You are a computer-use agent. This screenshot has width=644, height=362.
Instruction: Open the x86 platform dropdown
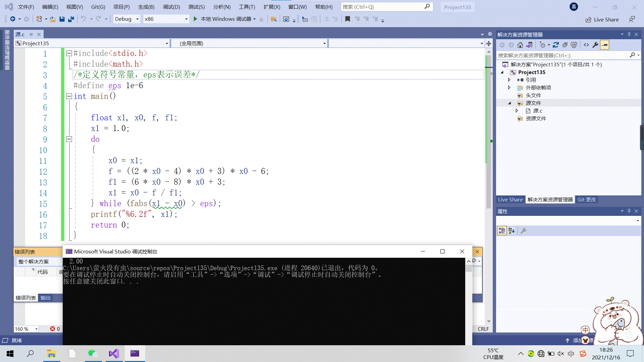tap(186, 19)
